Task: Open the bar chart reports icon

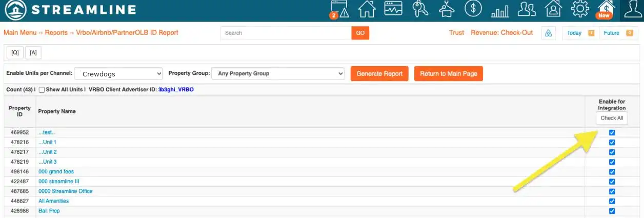Action: 500,10
